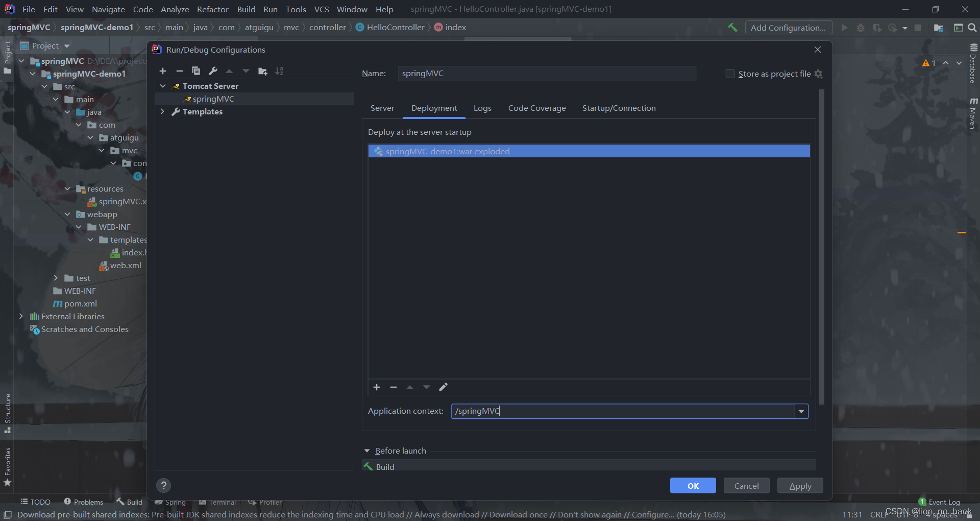Collapse the Tomcat Server node

(163, 86)
